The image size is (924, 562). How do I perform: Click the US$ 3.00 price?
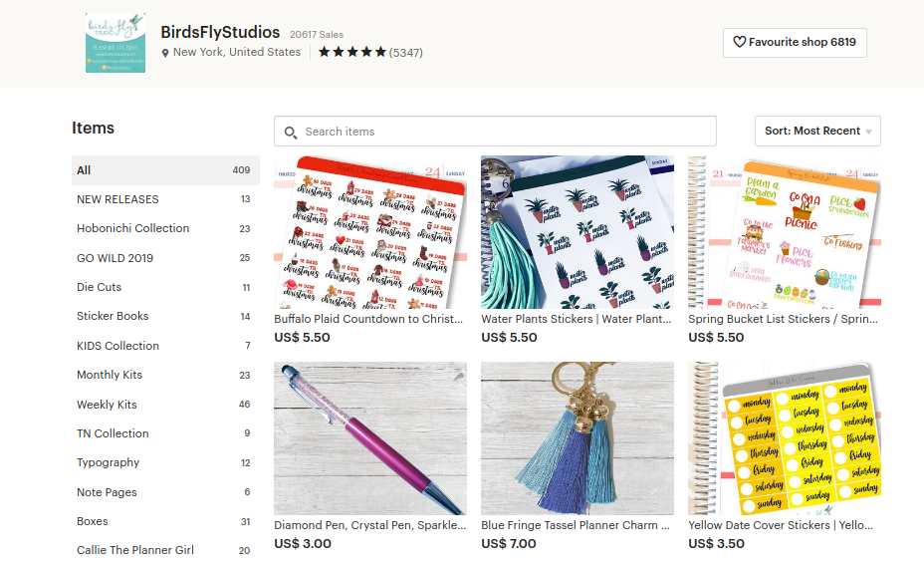pyautogui.click(x=303, y=544)
